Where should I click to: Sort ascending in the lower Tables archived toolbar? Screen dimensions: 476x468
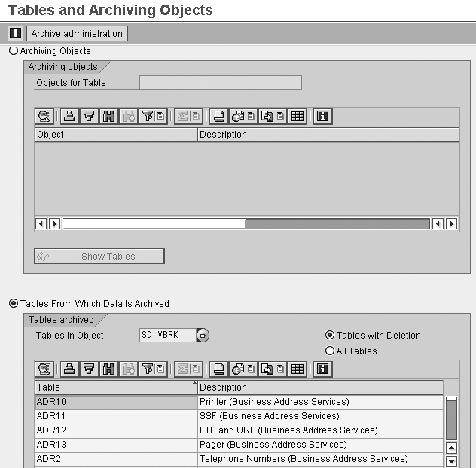point(69,369)
